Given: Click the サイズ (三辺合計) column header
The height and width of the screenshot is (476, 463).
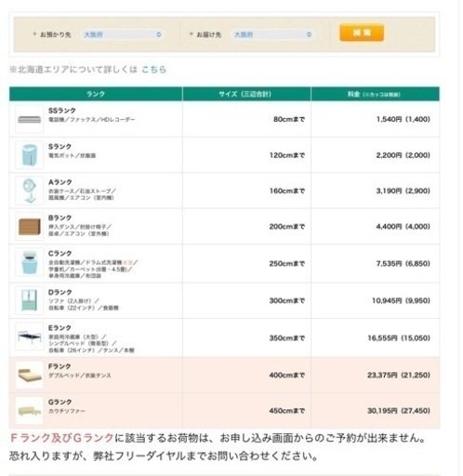Looking at the screenshot, I should tap(246, 94).
